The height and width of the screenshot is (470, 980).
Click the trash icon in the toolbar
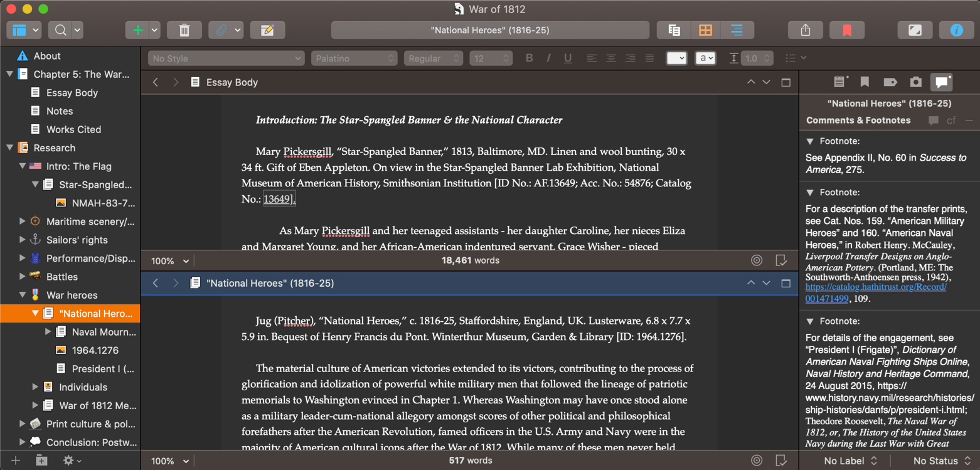point(184,30)
